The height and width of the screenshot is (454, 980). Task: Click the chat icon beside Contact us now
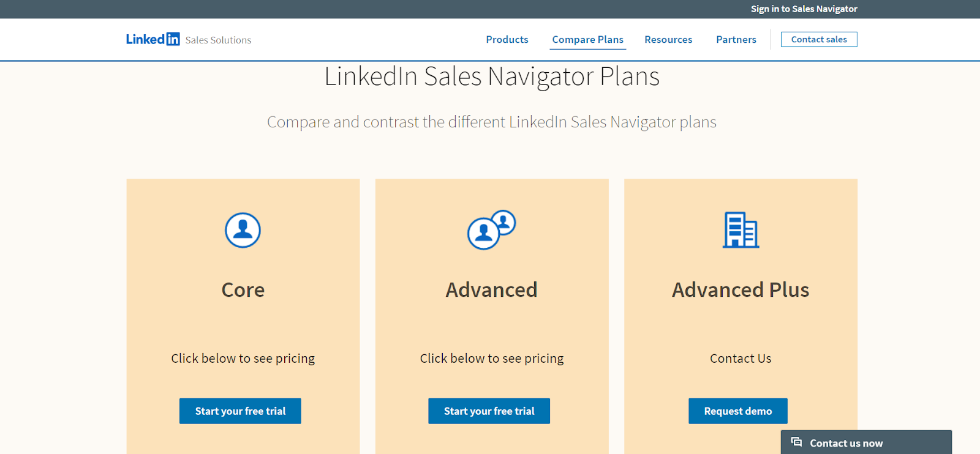pyautogui.click(x=796, y=442)
